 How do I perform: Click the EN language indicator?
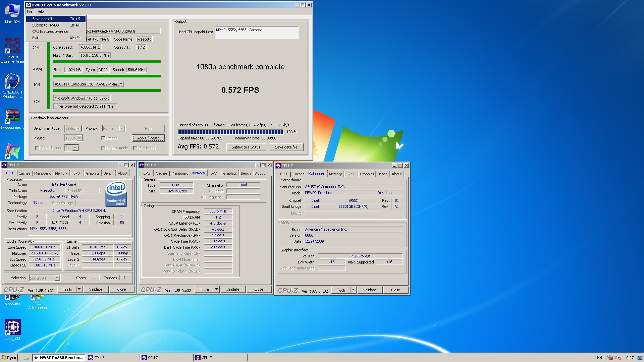[599, 358]
